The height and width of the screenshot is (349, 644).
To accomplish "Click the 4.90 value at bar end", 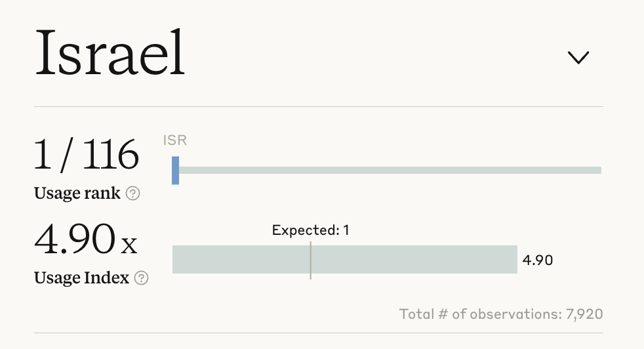I will click(x=538, y=260).
